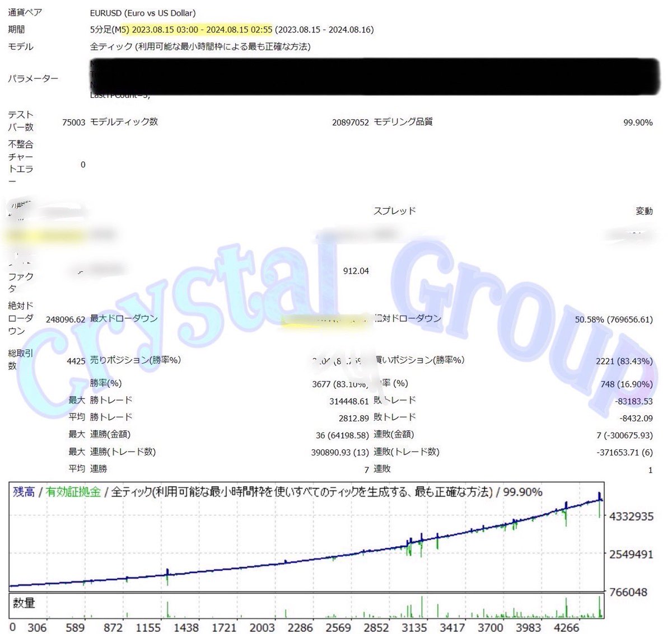
Task: Select the max consecutive loss '-371653.71 (6)'
Action: point(625,452)
